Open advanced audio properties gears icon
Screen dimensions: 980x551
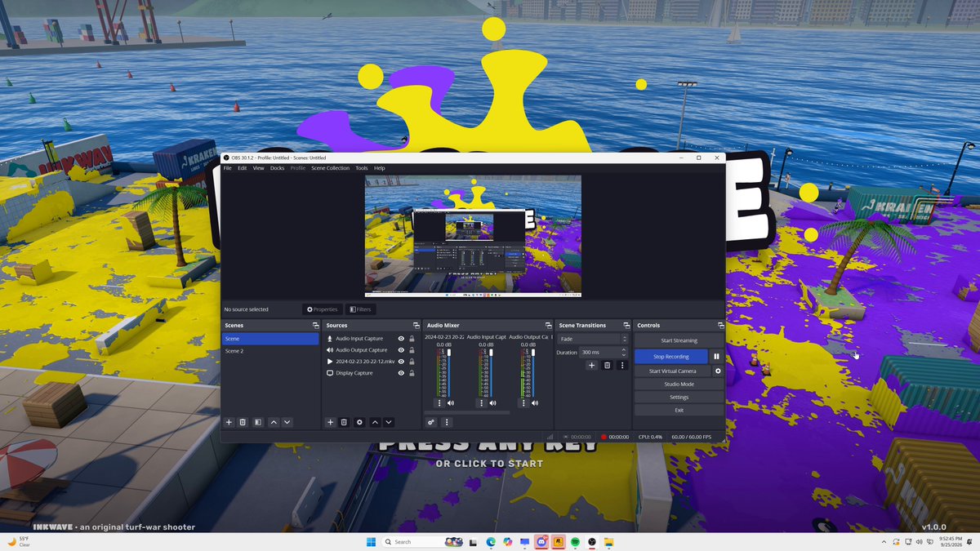(431, 422)
